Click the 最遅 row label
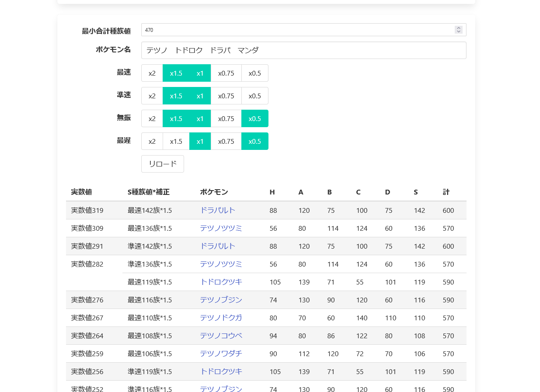 tap(124, 140)
